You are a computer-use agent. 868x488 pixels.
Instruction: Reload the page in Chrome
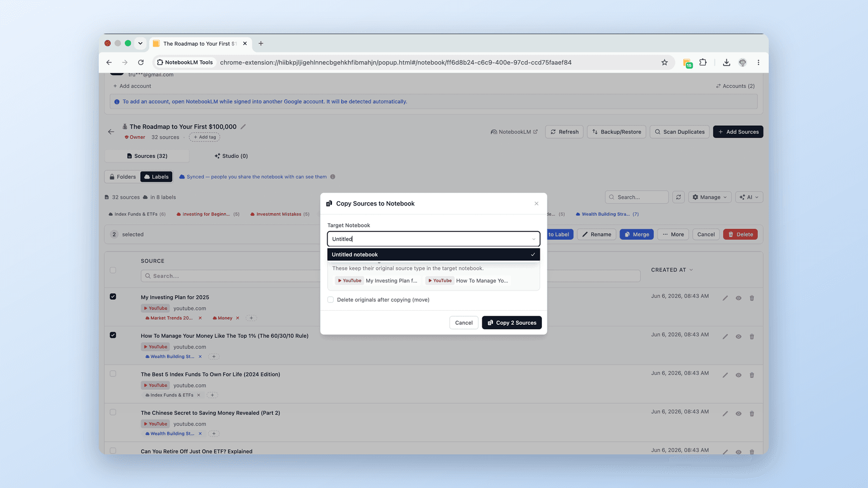click(x=141, y=62)
